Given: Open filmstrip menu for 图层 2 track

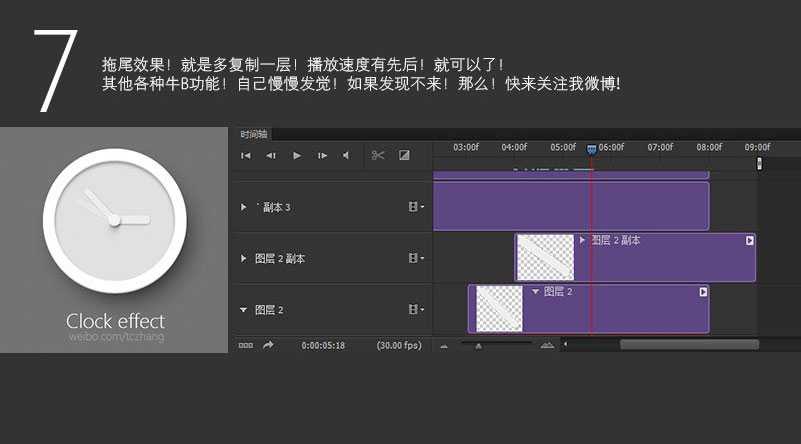Looking at the screenshot, I should (415, 310).
